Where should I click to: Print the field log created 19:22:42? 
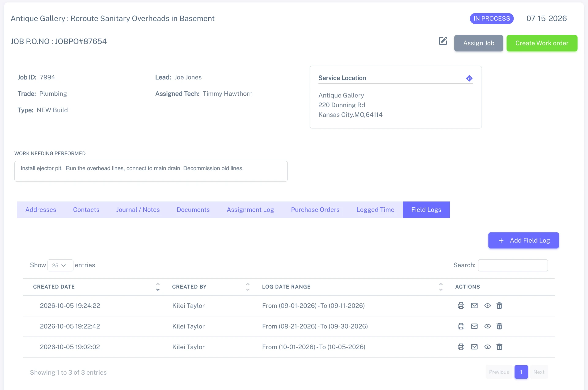[461, 326]
